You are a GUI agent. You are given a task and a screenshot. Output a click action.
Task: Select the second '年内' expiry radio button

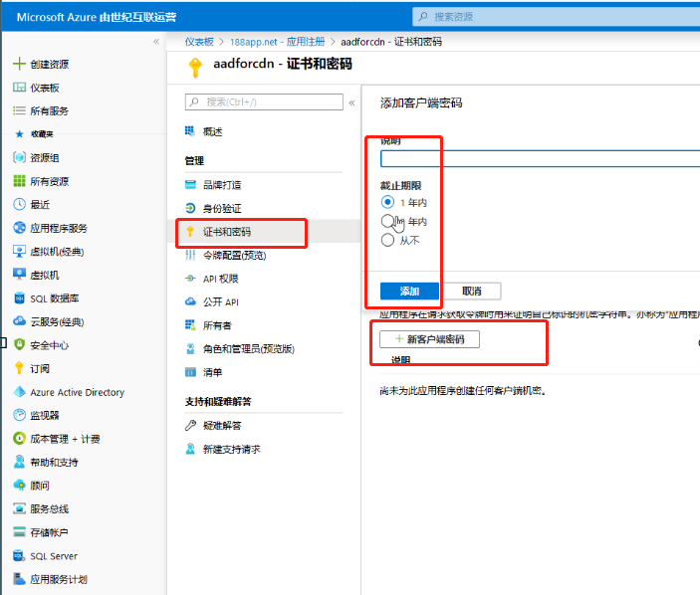point(387,221)
